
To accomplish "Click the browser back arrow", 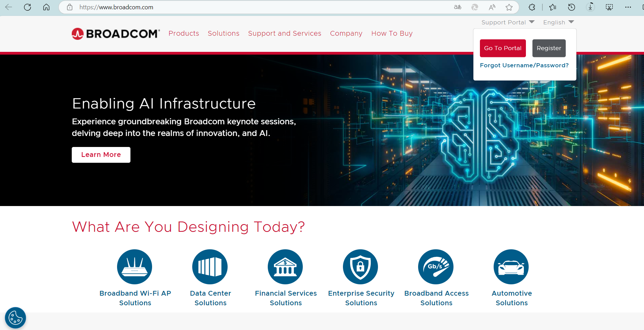I will pos(9,7).
